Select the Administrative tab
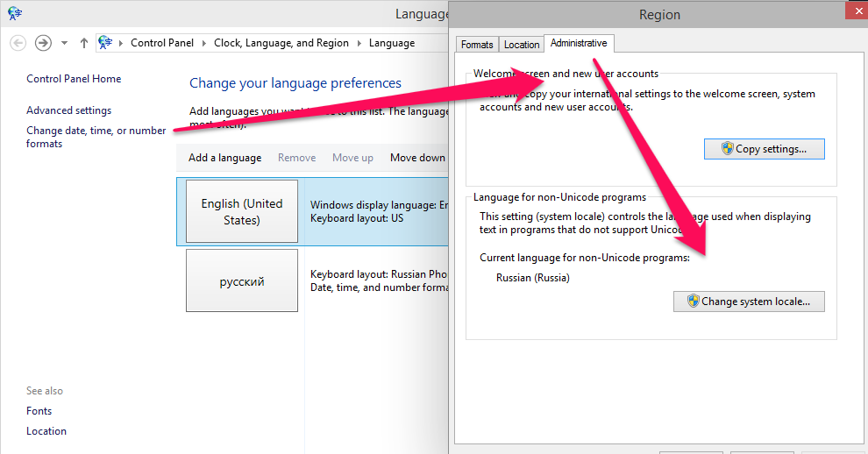Viewport: 868px width, 454px height. coord(579,43)
